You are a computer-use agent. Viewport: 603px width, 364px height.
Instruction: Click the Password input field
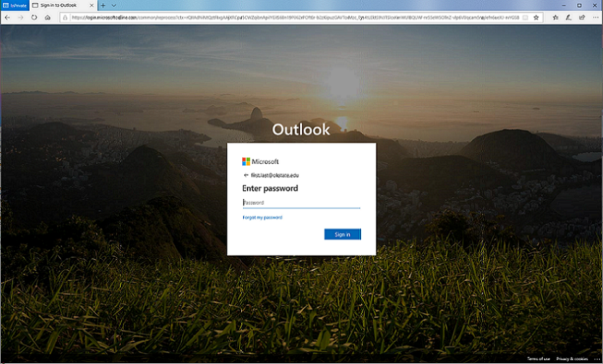click(301, 202)
